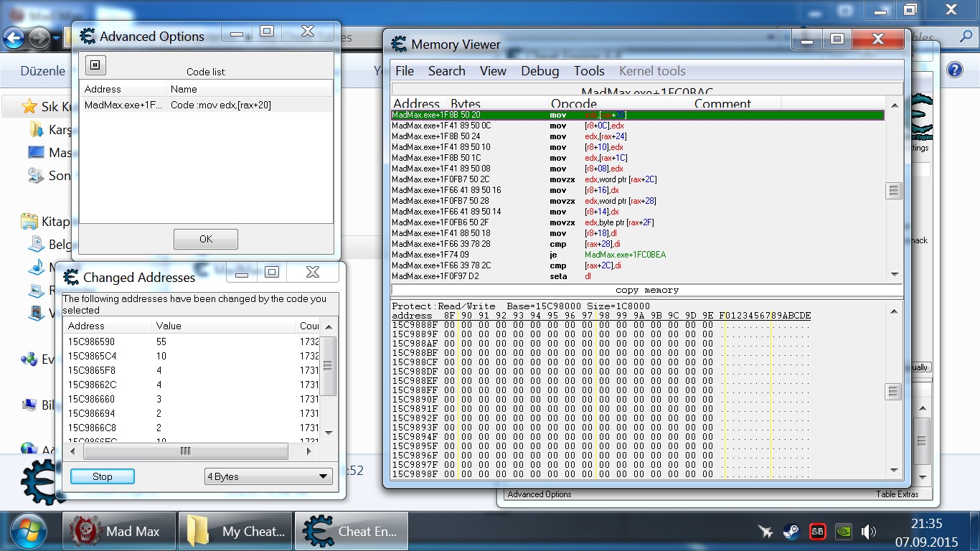Open the Ev homegroup icon in sidebar
980x551 pixels.
(29, 359)
